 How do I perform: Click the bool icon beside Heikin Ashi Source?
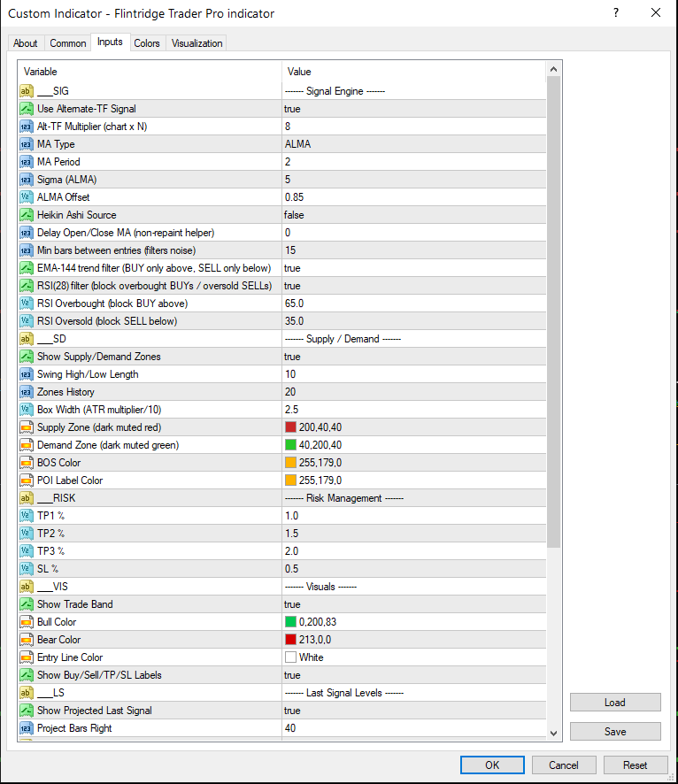[27, 215]
